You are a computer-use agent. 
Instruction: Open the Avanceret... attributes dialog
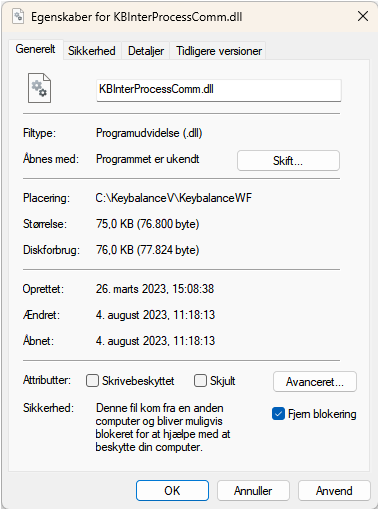[315, 382]
